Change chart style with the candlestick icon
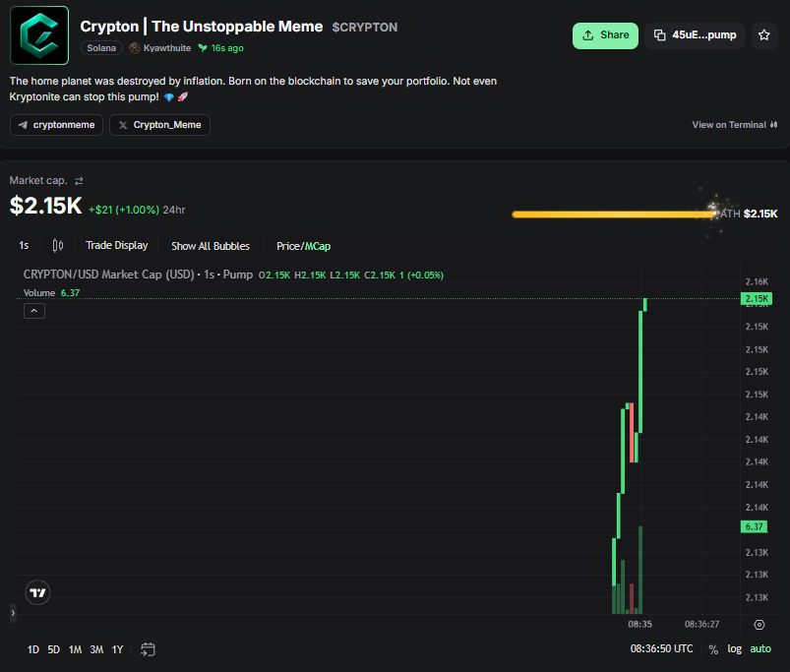 [58, 245]
